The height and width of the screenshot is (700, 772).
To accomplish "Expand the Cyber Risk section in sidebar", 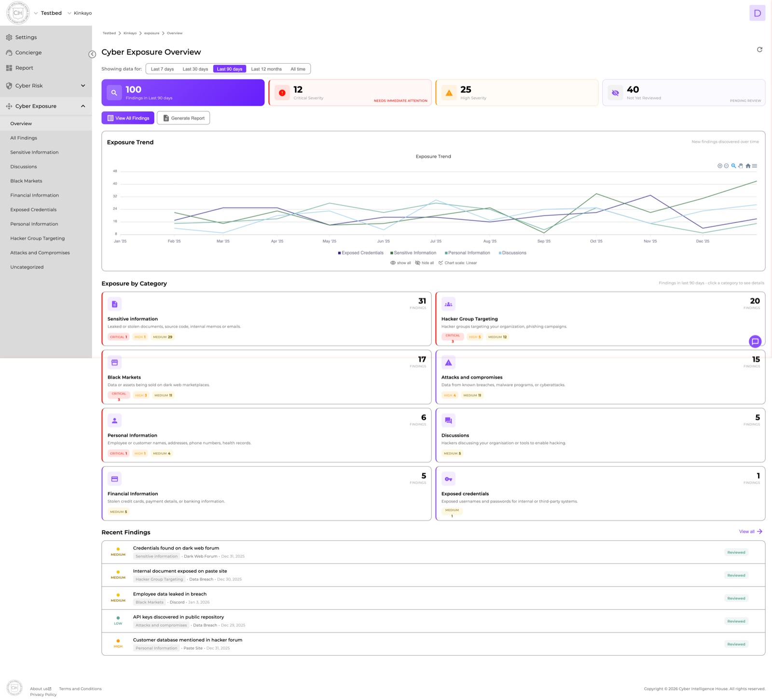I will [45, 85].
